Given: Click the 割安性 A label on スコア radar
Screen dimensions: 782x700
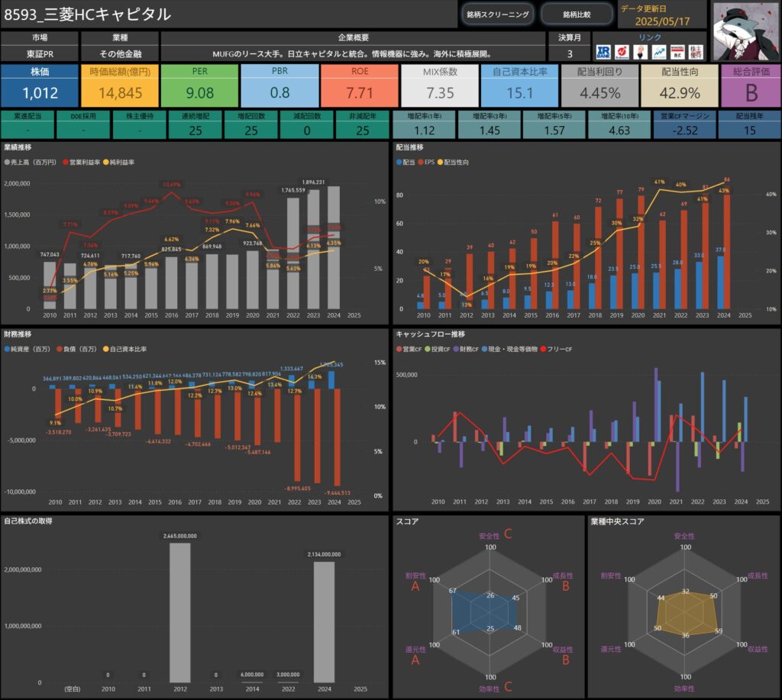Looking at the screenshot, I should (415, 582).
